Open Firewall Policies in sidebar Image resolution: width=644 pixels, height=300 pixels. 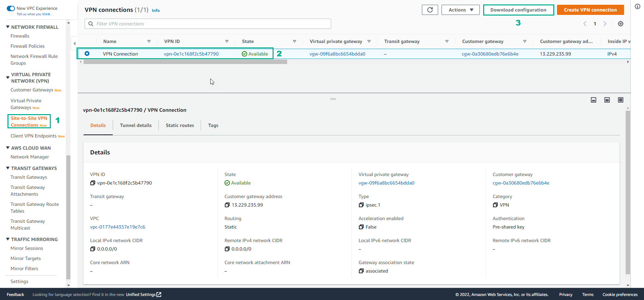(27, 46)
